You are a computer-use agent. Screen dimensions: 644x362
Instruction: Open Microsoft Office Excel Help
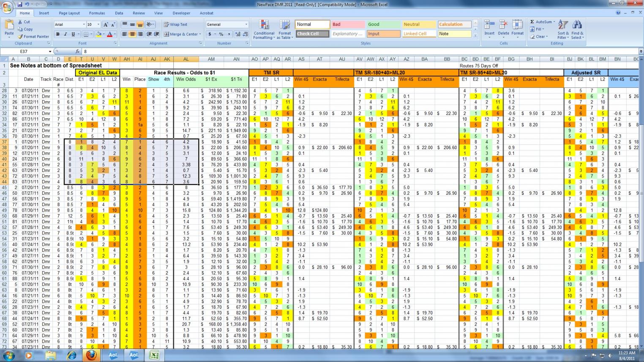click(x=618, y=13)
